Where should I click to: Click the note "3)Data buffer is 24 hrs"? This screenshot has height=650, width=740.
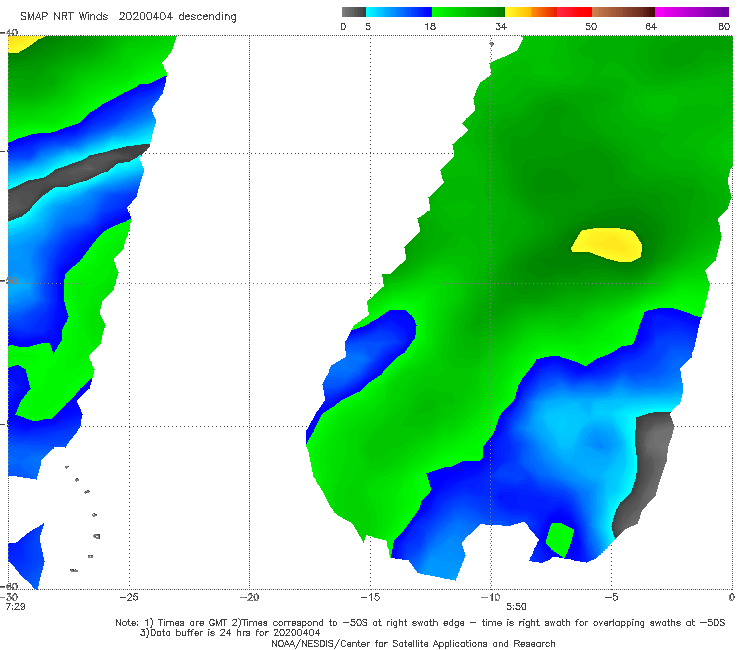pos(230,633)
